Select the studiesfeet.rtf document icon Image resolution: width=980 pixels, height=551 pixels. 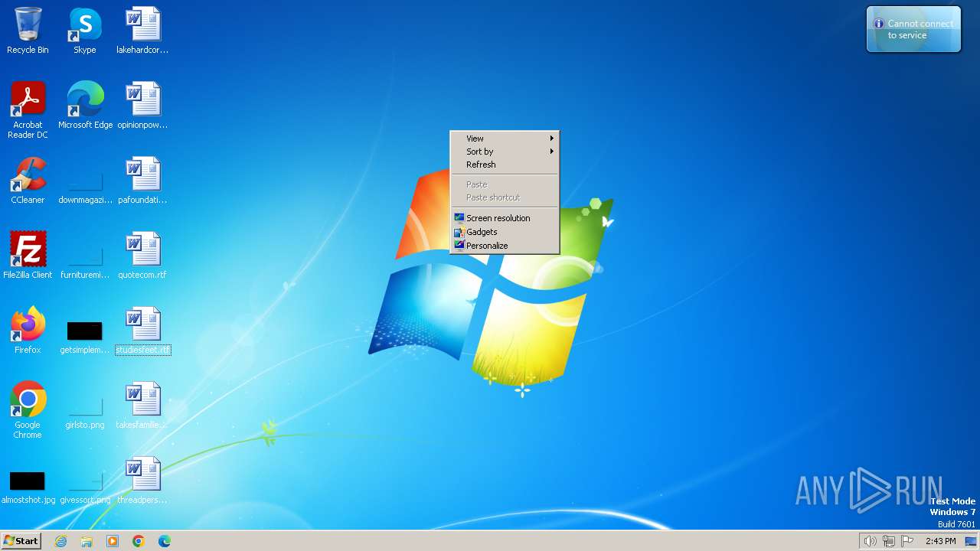pyautogui.click(x=143, y=331)
